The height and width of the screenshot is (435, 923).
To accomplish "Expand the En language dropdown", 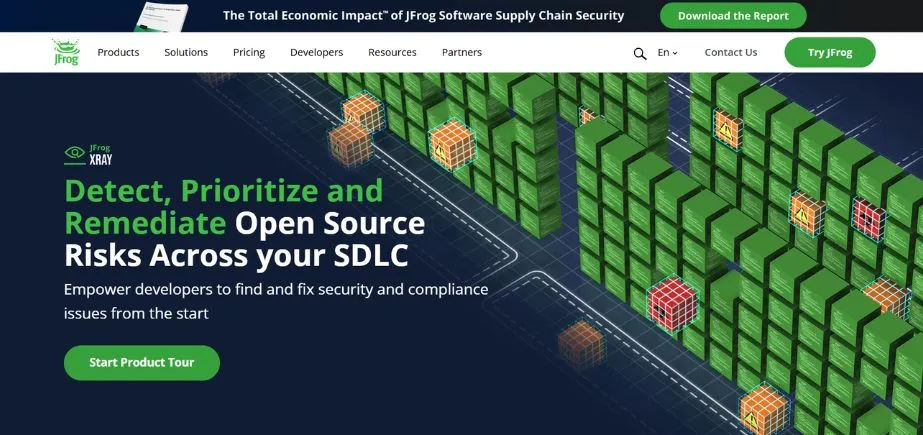I will pyautogui.click(x=668, y=52).
